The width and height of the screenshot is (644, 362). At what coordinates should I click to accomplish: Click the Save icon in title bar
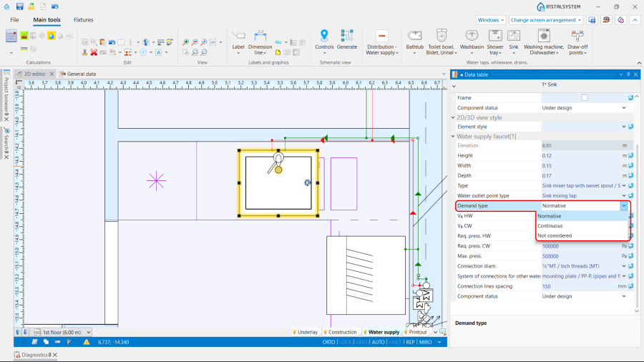19,6
